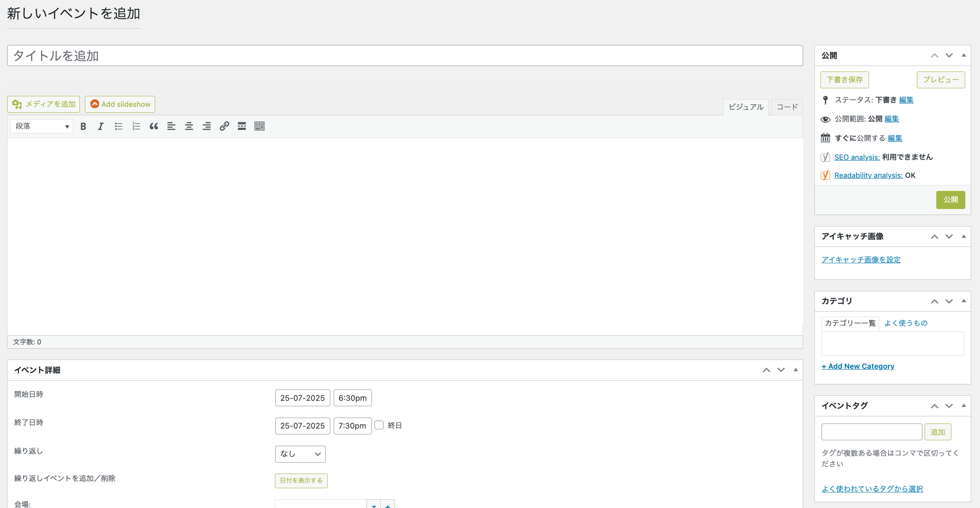Click the Add New Category link
Viewport: 980px width, 508px height.
(858, 366)
